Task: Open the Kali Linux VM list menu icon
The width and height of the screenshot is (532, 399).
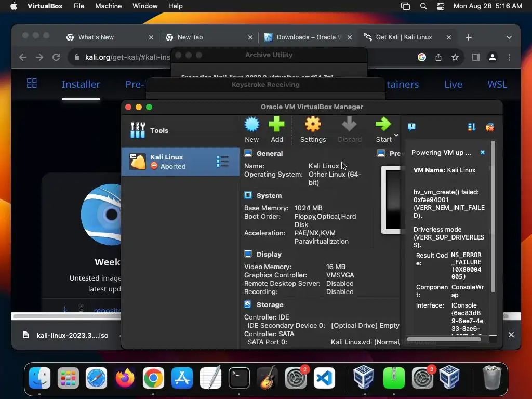Action: click(222, 162)
